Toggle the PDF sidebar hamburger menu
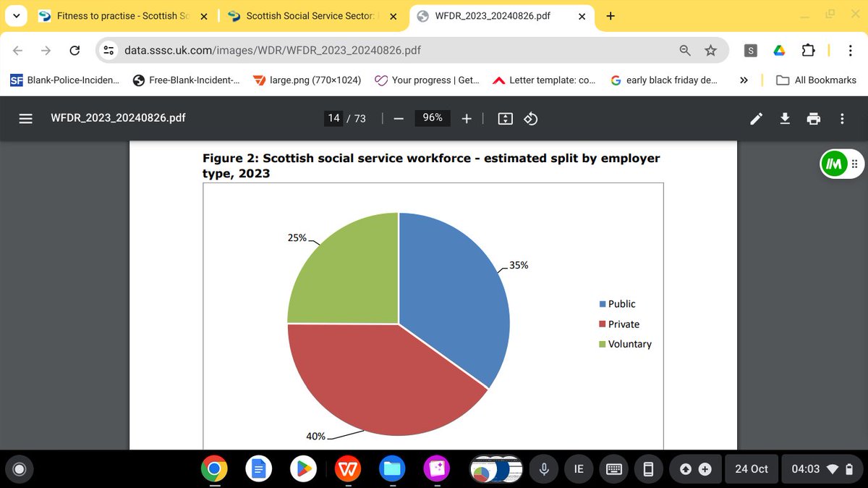The image size is (868, 488). pos(25,117)
